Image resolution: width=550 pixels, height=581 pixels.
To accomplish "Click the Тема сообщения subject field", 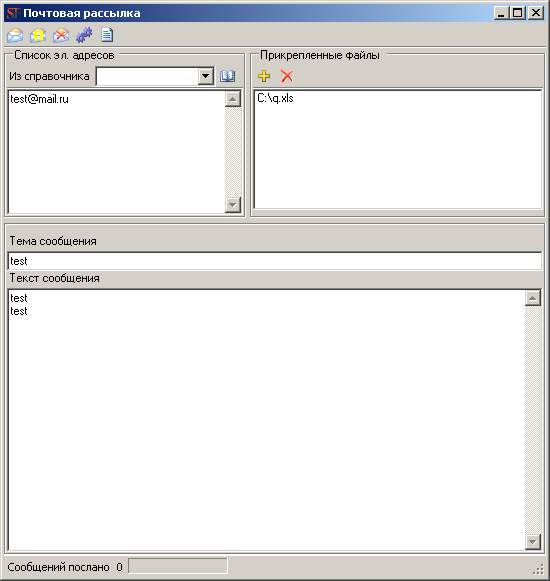I will click(274, 261).
